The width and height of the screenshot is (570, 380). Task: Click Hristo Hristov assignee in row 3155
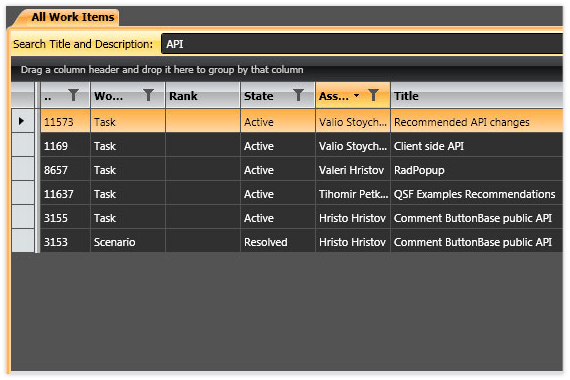(353, 217)
